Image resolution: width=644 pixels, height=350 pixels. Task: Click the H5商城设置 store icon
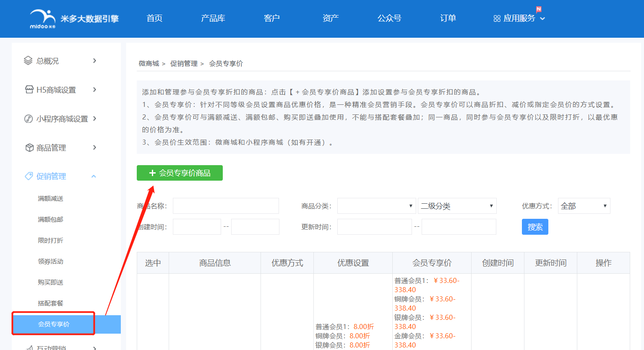pos(29,90)
